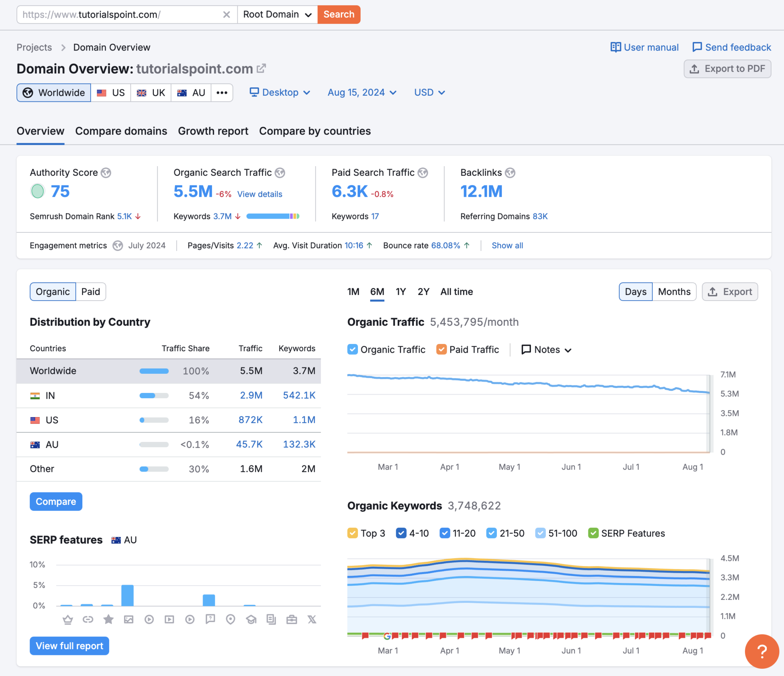Image resolution: width=784 pixels, height=676 pixels.
Task: Toggle the Top 3 keywords checkbox
Action: point(353,533)
